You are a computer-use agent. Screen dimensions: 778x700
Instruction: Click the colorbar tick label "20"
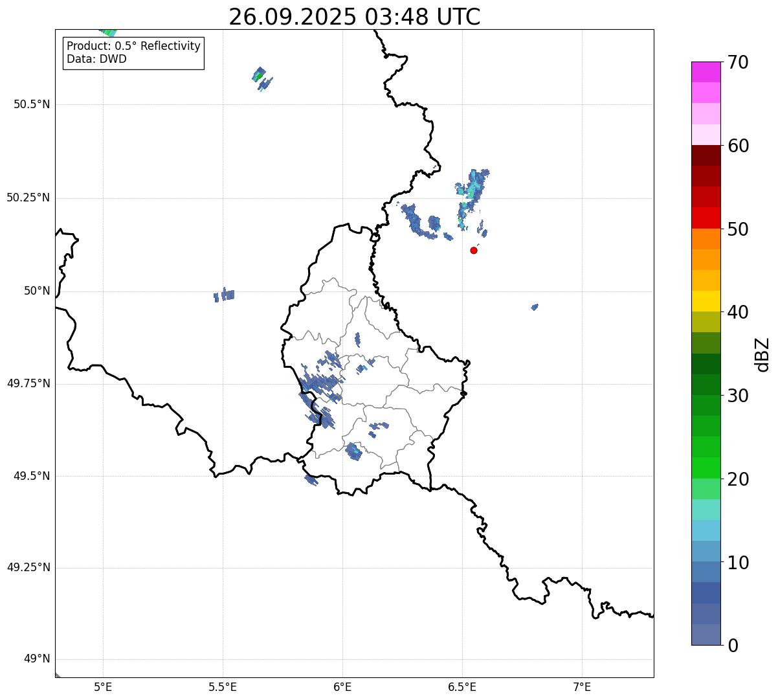(x=737, y=479)
